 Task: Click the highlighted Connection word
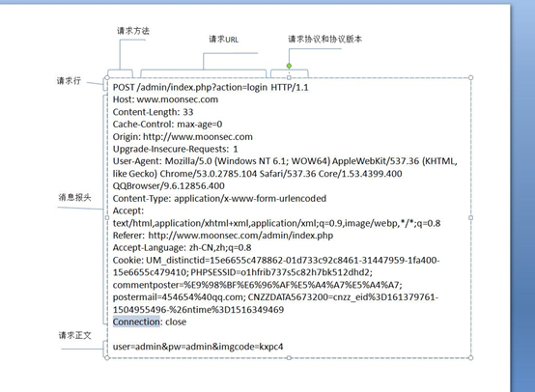point(136,322)
